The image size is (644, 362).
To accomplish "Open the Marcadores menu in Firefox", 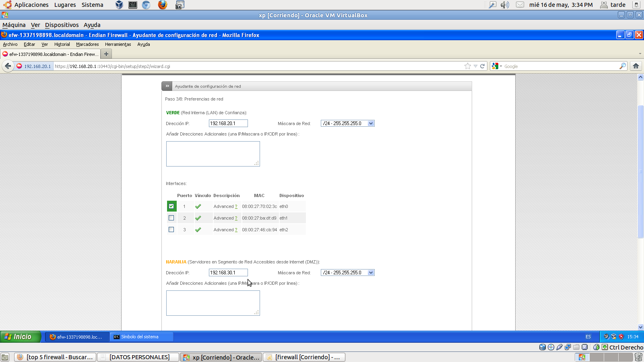I will tap(87, 44).
